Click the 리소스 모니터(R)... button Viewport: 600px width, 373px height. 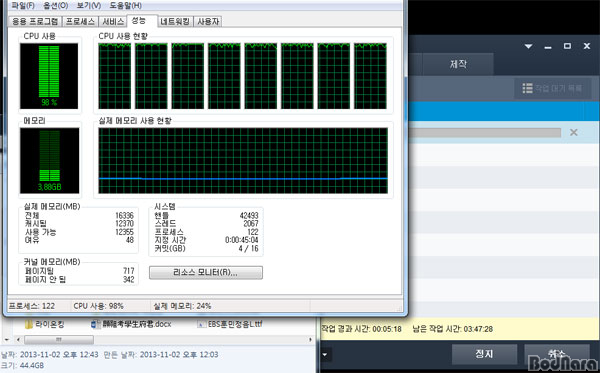pos(206,272)
